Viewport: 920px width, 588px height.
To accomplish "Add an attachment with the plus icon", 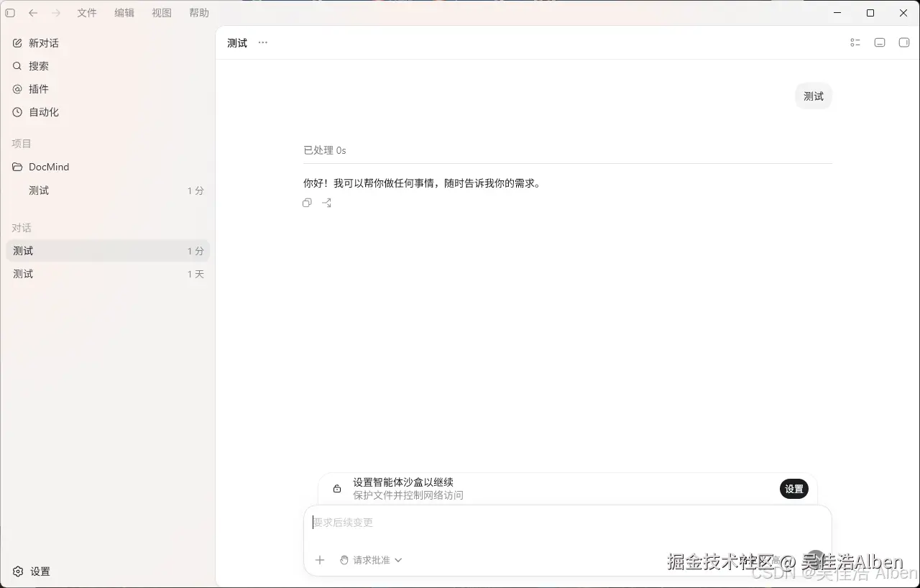I will (x=321, y=560).
